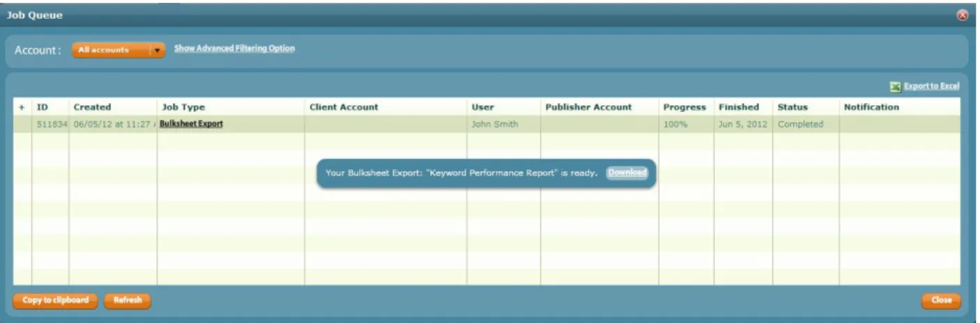Click the Export to Excel link
The width and height of the screenshot is (980, 323).
pyautogui.click(x=931, y=86)
